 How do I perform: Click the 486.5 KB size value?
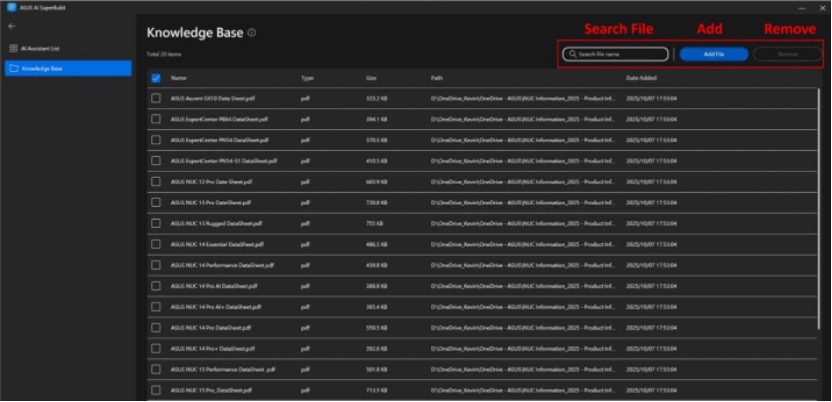(376, 244)
